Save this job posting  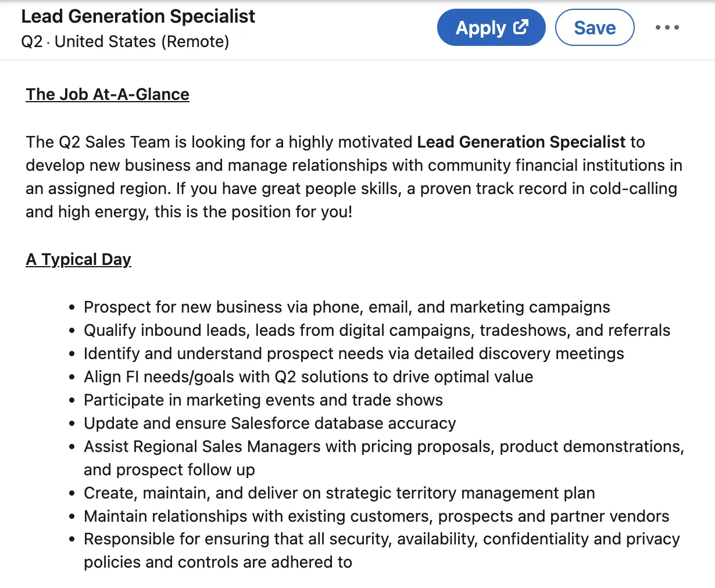pyautogui.click(x=594, y=28)
